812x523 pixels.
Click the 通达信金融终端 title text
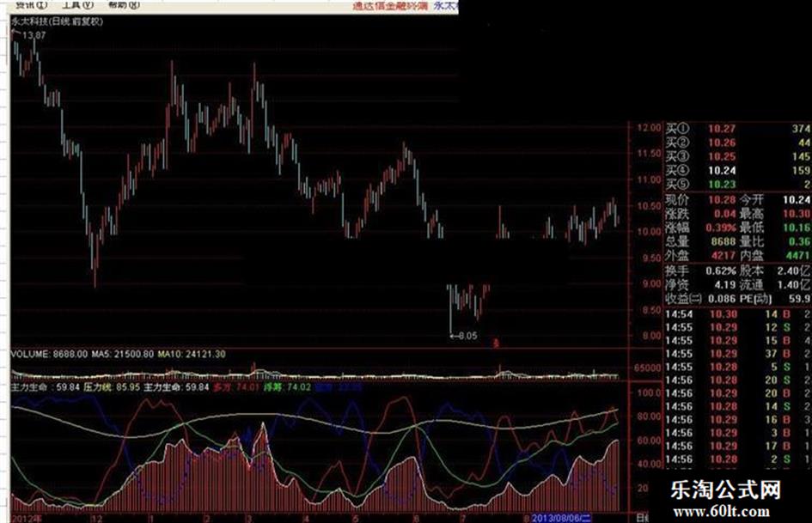tap(390, 6)
